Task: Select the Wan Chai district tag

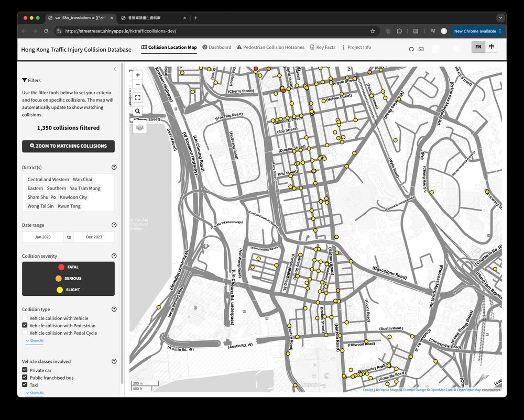Action: (83, 179)
